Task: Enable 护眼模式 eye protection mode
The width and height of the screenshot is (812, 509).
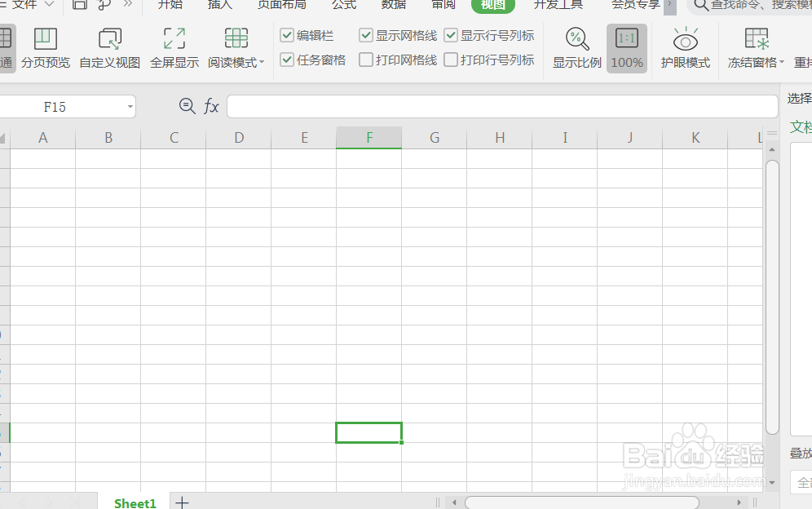Action: coord(685,49)
